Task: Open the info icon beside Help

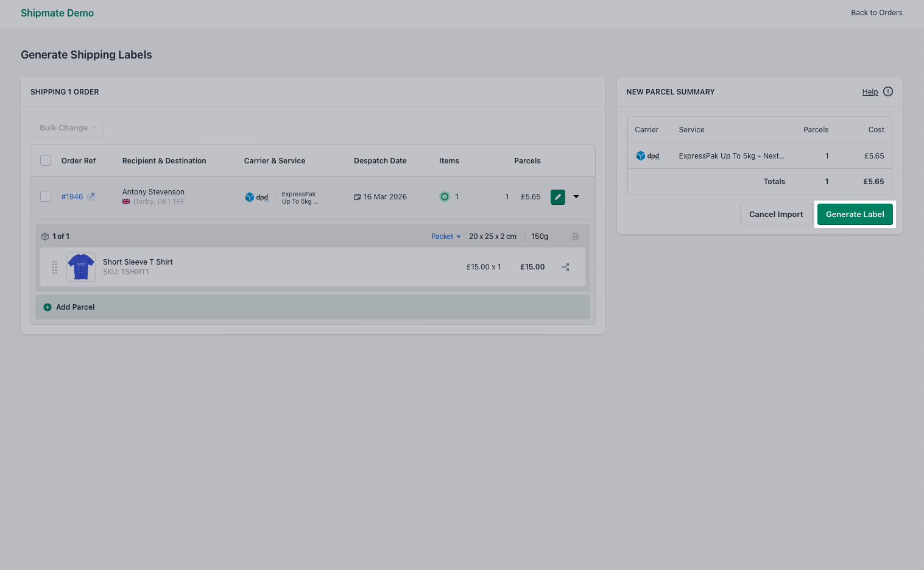Action: (x=887, y=91)
